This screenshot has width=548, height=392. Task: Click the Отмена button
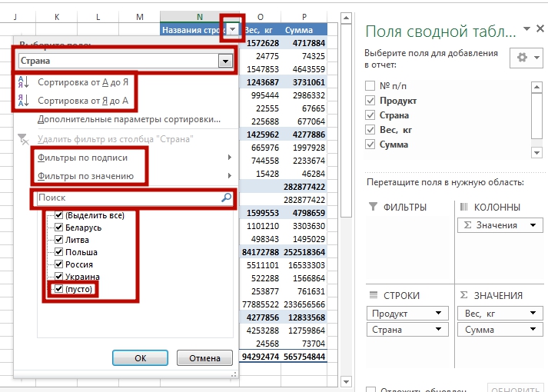coord(204,358)
